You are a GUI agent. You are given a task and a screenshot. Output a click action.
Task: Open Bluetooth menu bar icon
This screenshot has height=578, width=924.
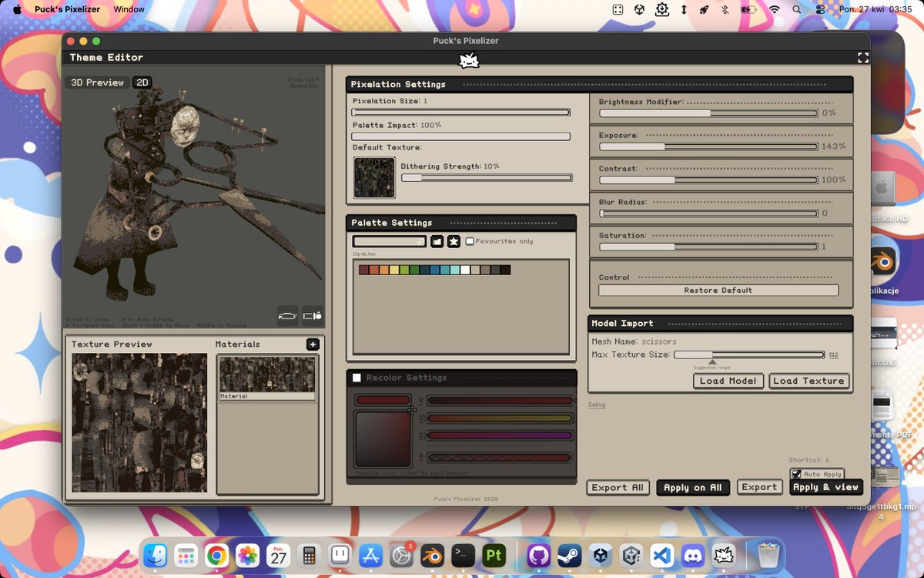pyautogui.click(x=725, y=9)
